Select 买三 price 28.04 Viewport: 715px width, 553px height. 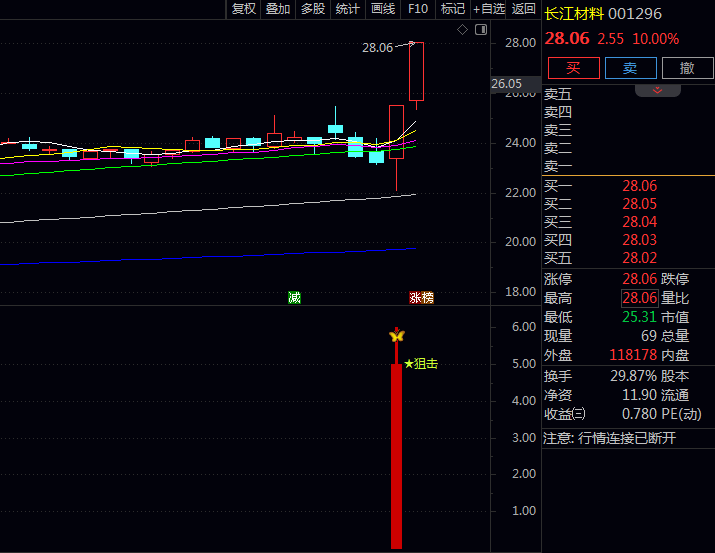click(x=640, y=222)
